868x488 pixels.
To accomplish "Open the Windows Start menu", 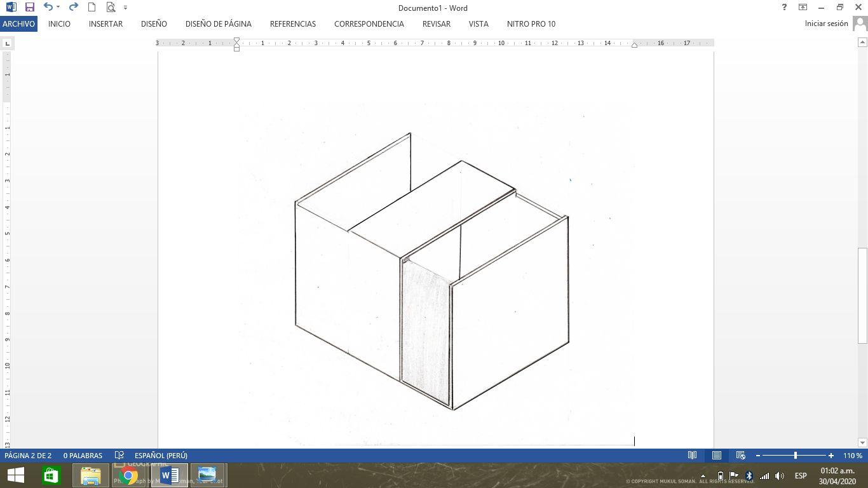I will click(16, 475).
